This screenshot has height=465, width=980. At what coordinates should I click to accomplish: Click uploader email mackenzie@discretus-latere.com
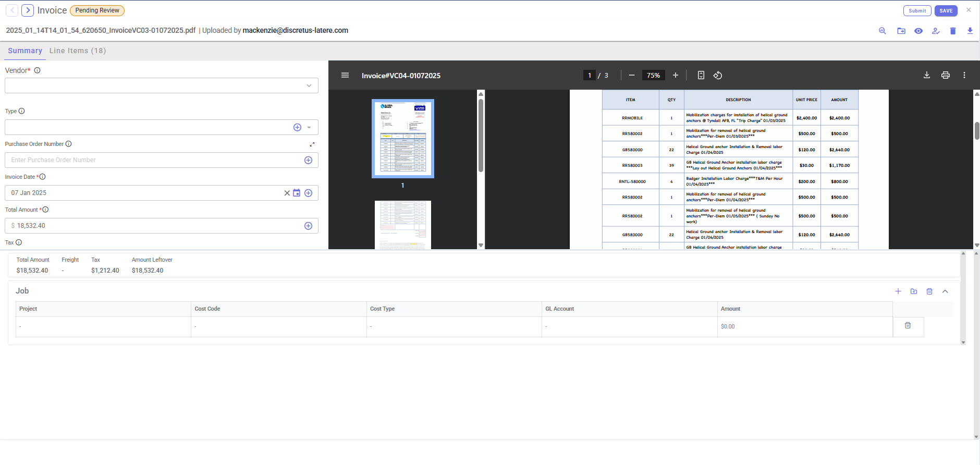tap(296, 30)
